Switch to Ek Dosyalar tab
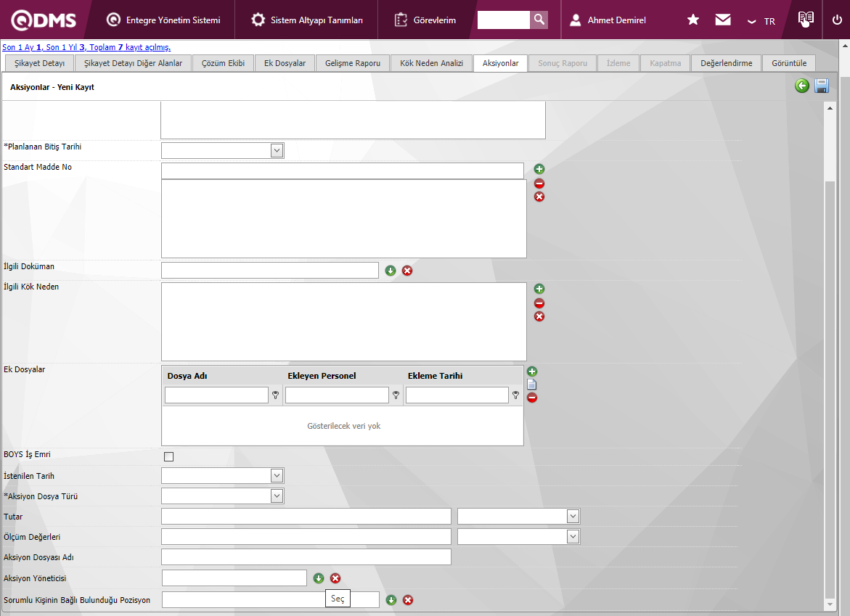Image resolution: width=850 pixels, height=616 pixels. coord(285,63)
